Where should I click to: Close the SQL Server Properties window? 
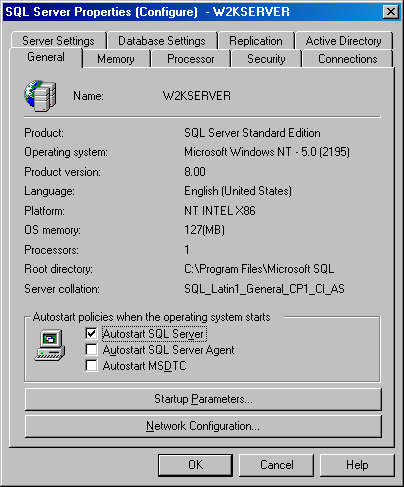pos(391,12)
